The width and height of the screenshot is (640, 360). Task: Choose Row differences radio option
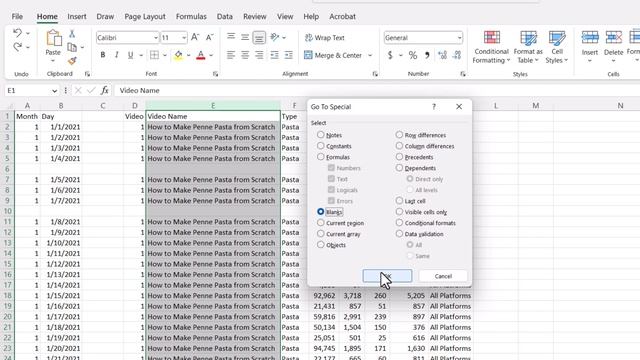tap(399, 135)
